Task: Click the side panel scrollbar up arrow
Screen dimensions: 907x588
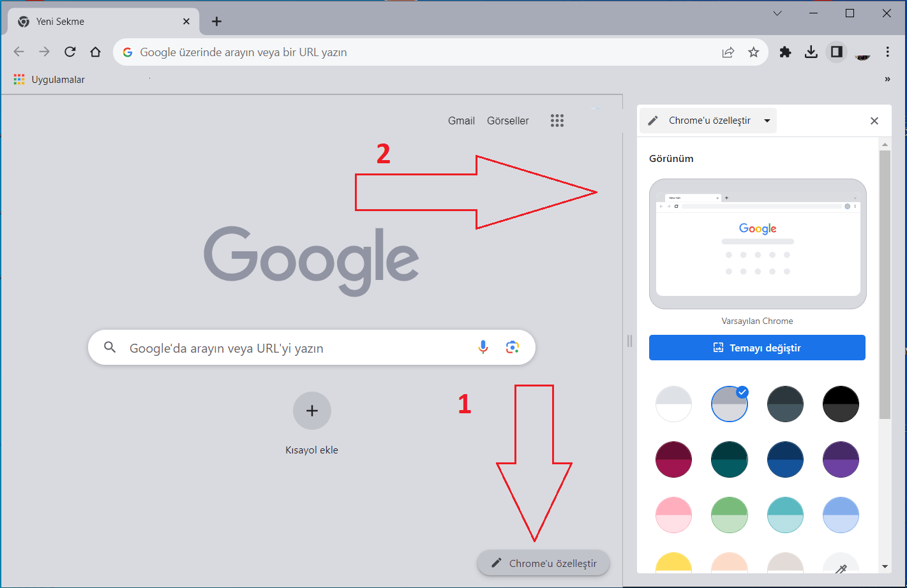Action: click(885, 145)
